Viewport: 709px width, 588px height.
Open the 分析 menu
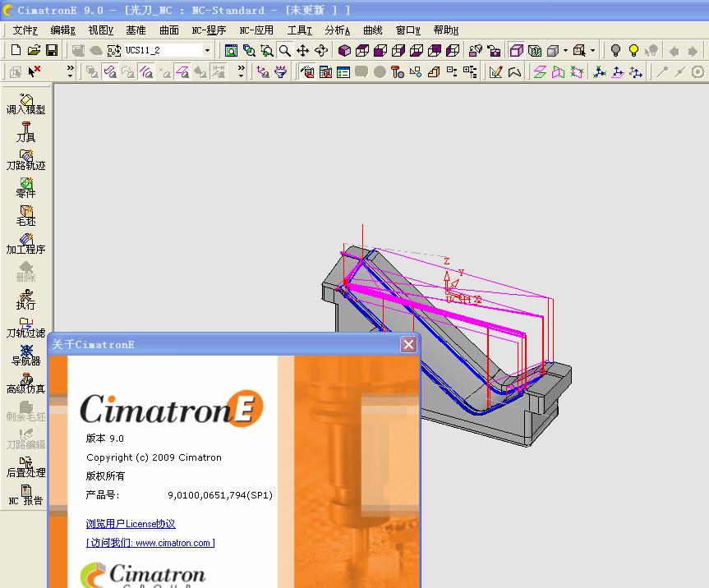click(x=338, y=30)
